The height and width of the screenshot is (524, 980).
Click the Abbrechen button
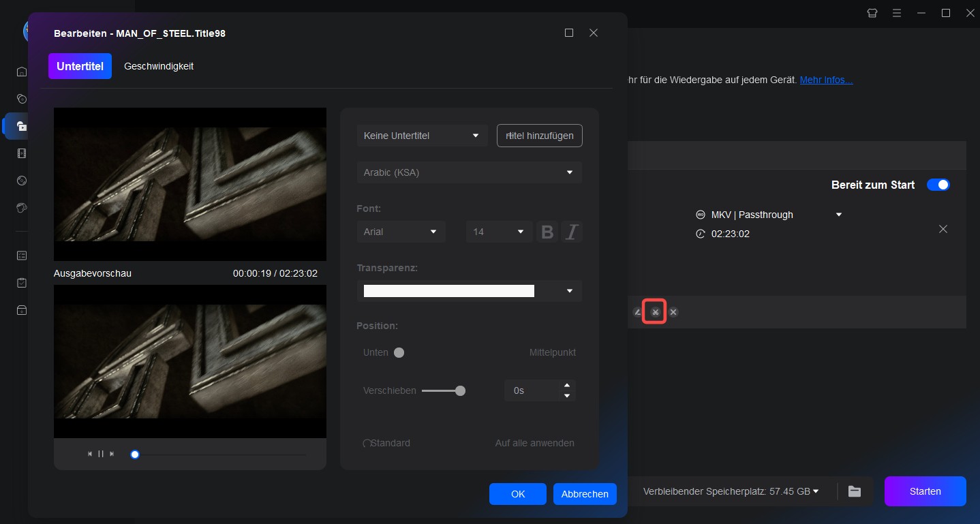pos(585,494)
